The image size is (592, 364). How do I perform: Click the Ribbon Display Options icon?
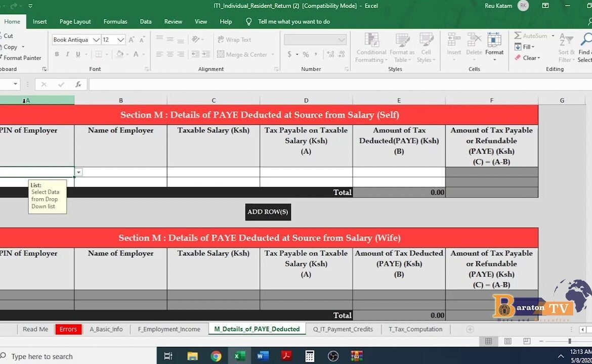click(545, 6)
